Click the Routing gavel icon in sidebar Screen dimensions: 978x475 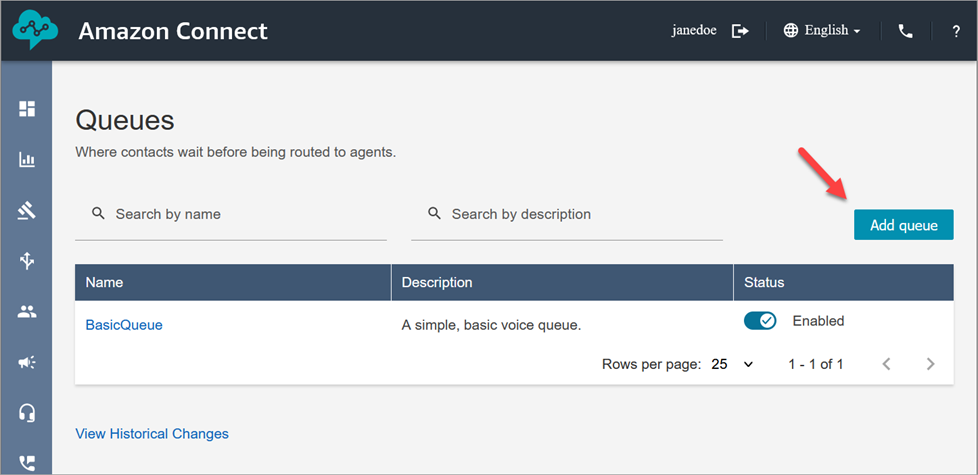(x=27, y=211)
